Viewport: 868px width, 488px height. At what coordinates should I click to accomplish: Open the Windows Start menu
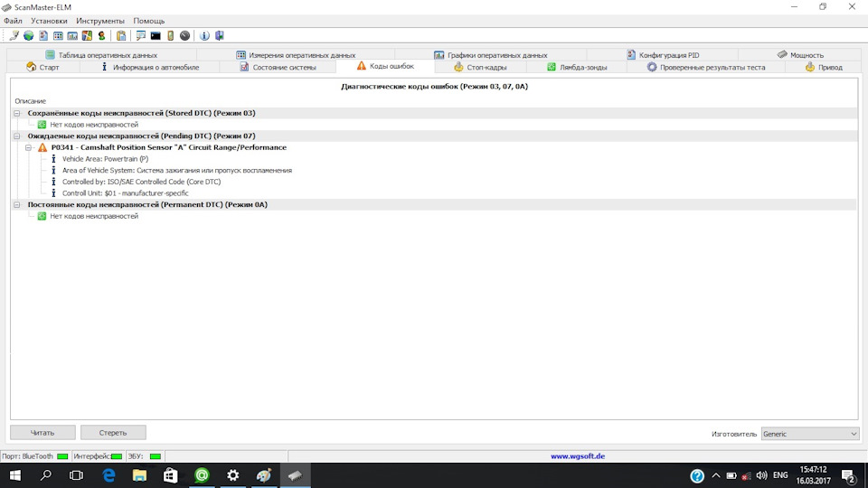click(15, 475)
